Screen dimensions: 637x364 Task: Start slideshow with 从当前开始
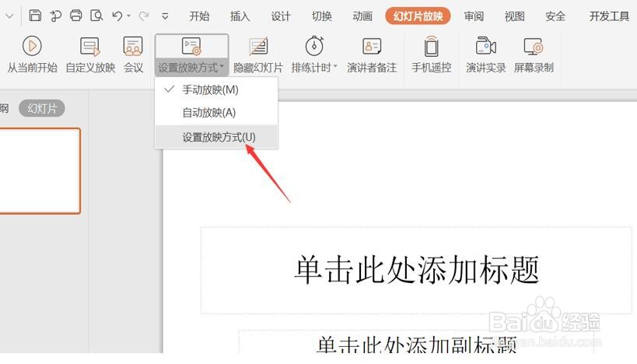pos(33,55)
